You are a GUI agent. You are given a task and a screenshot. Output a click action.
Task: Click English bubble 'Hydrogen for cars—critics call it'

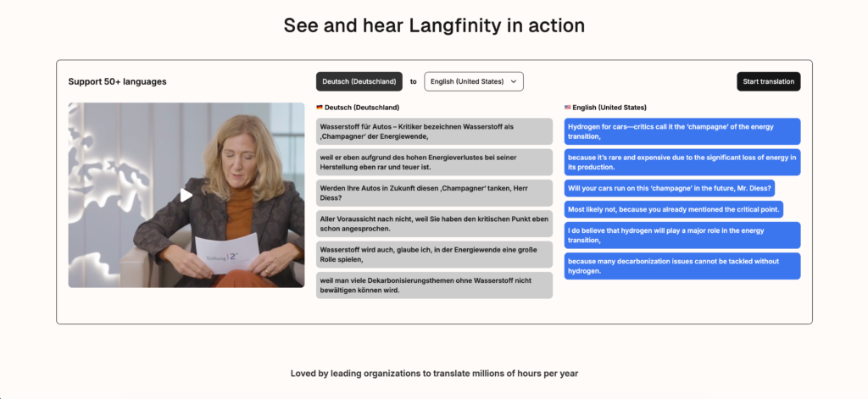pos(682,131)
